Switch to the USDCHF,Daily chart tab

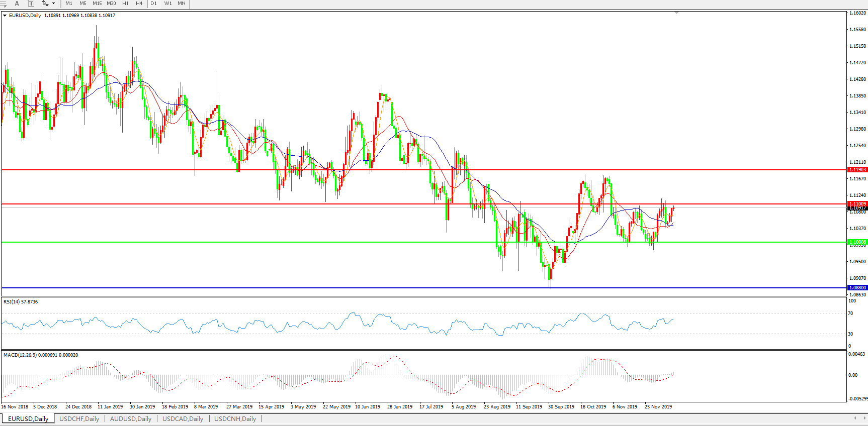pos(79,418)
